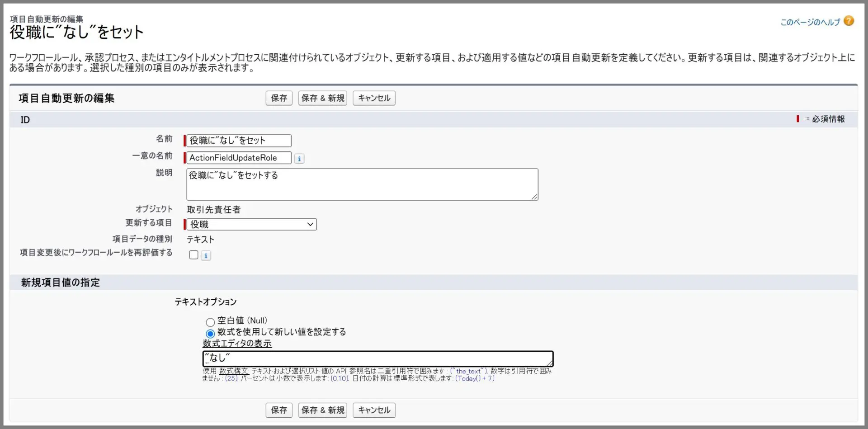
Task: Click the bottom 保存 & 新規 button
Action: click(x=322, y=410)
